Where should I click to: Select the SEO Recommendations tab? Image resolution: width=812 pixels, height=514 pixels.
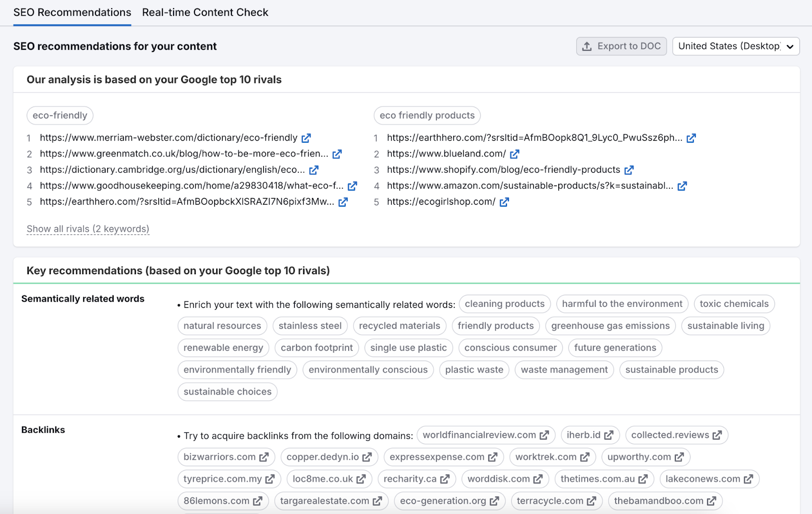point(72,12)
